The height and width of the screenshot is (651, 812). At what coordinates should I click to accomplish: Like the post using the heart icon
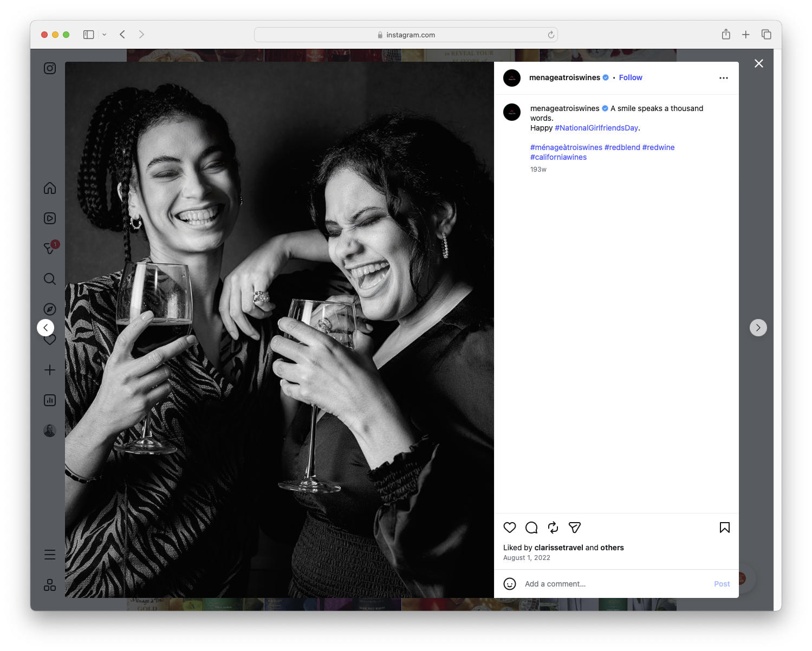click(x=509, y=528)
